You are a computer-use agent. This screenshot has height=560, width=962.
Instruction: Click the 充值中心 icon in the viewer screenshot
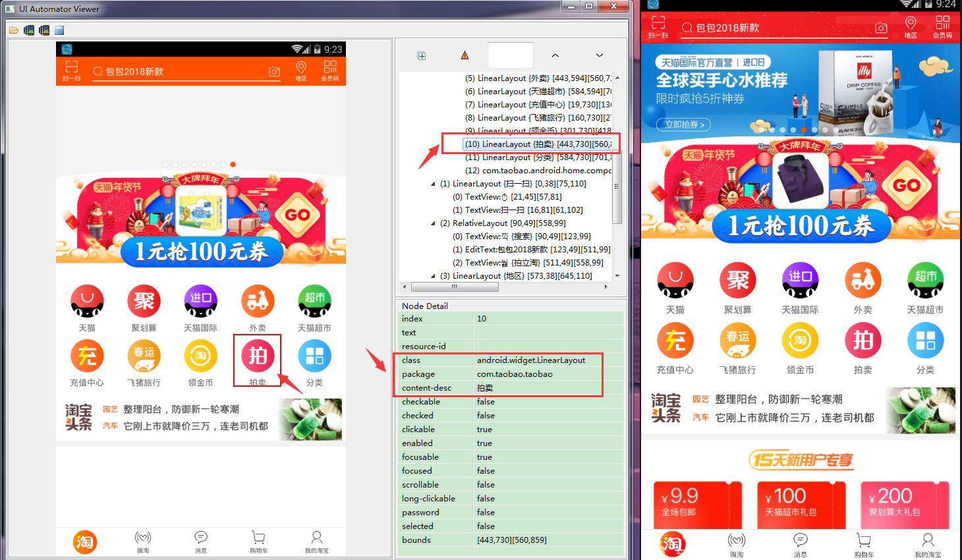(87, 356)
